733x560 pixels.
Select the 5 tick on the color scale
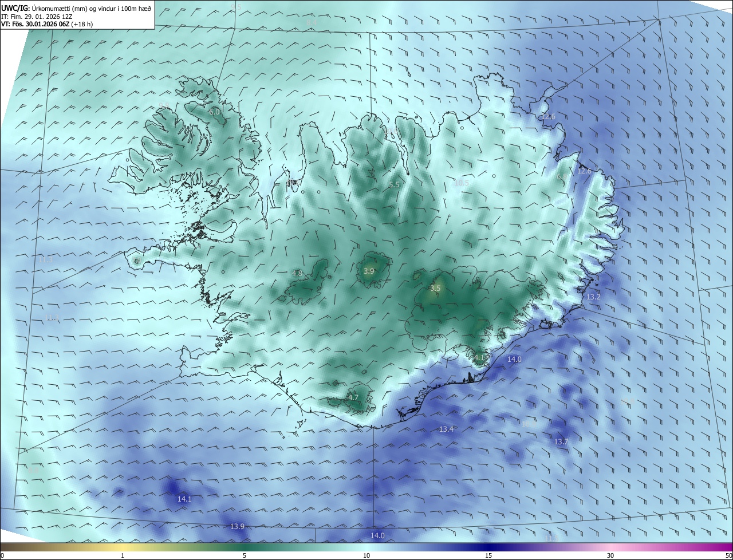pyautogui.click(x=245, y=556)
